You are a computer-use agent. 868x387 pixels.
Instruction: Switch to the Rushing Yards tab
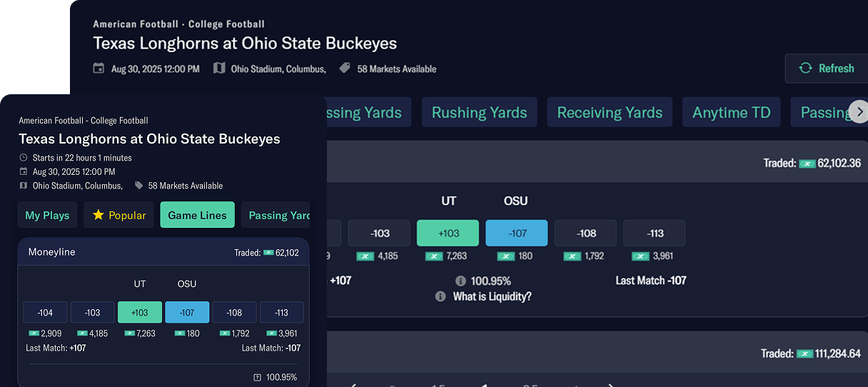point(479,113)
